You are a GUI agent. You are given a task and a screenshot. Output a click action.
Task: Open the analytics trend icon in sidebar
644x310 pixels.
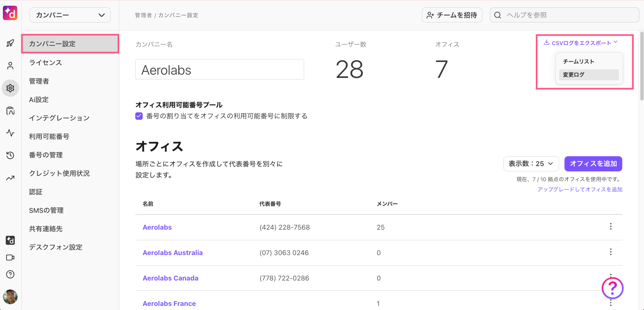[10, 178]
